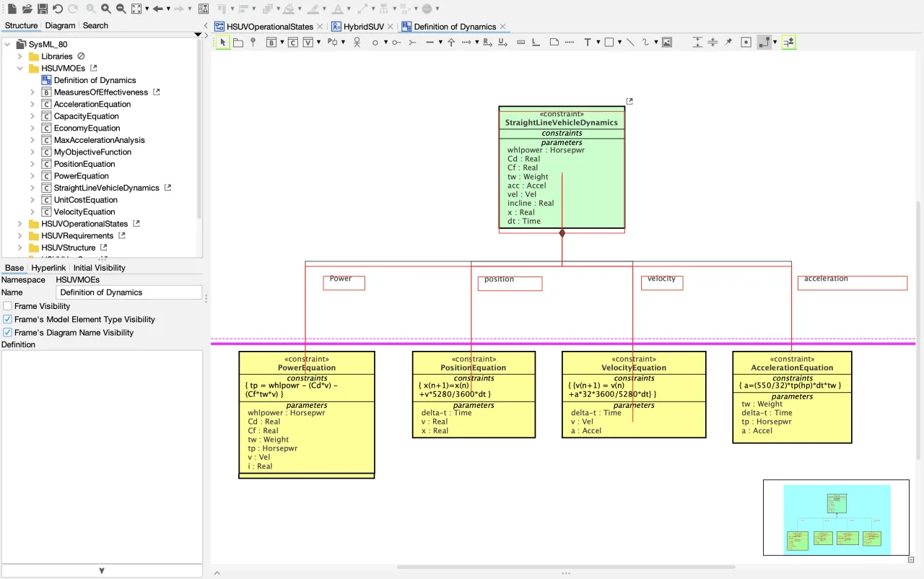Select Definition of Dynamics in tree

click(95, 80)
